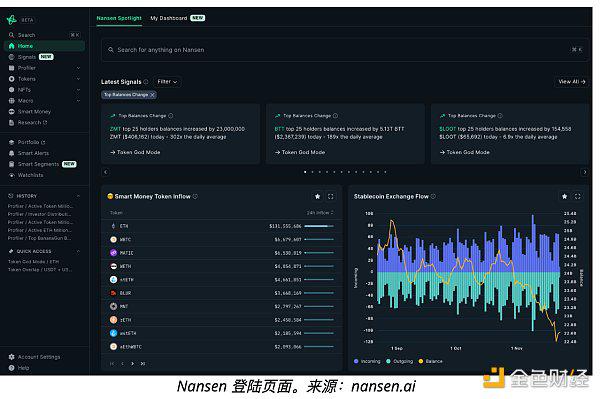Click info icon on ZMT signal card
600x399 pixels.
coord(171,116)
